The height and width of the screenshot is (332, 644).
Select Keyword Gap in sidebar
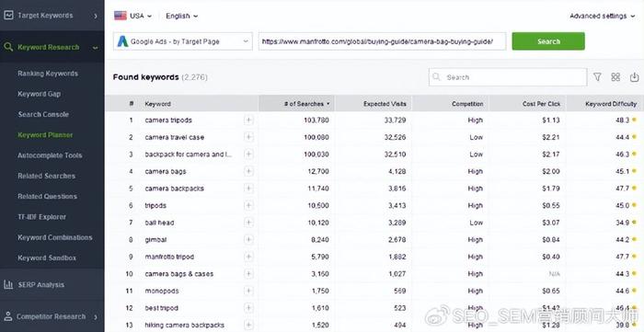(x=39, y=94)
